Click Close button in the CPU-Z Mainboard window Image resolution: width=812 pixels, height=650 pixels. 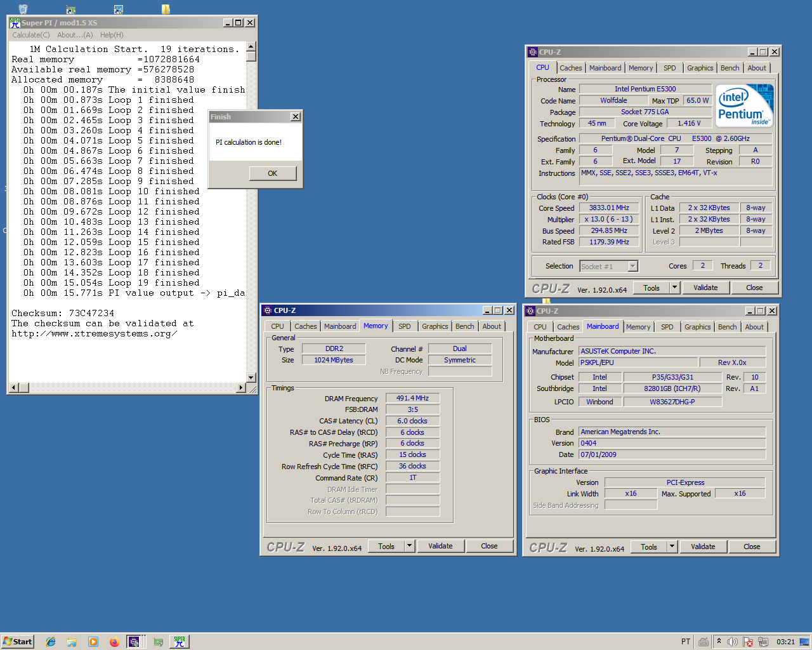(752, 547)
